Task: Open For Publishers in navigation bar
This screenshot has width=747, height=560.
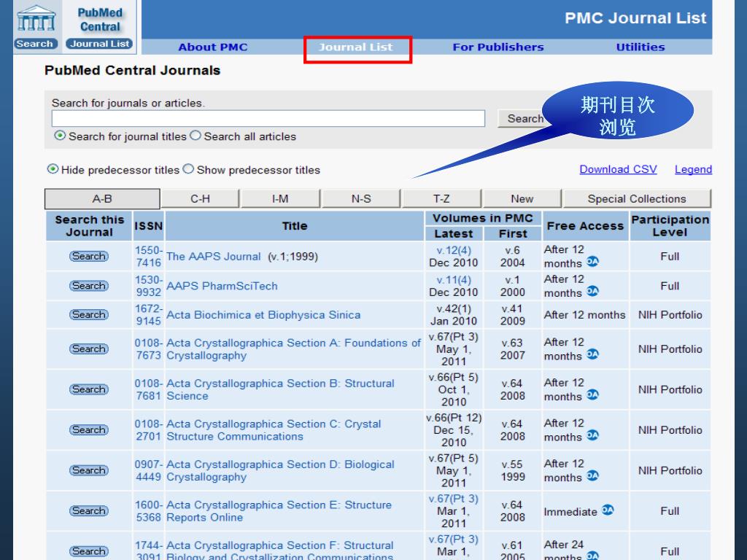Action: click(x=498, y=47)
